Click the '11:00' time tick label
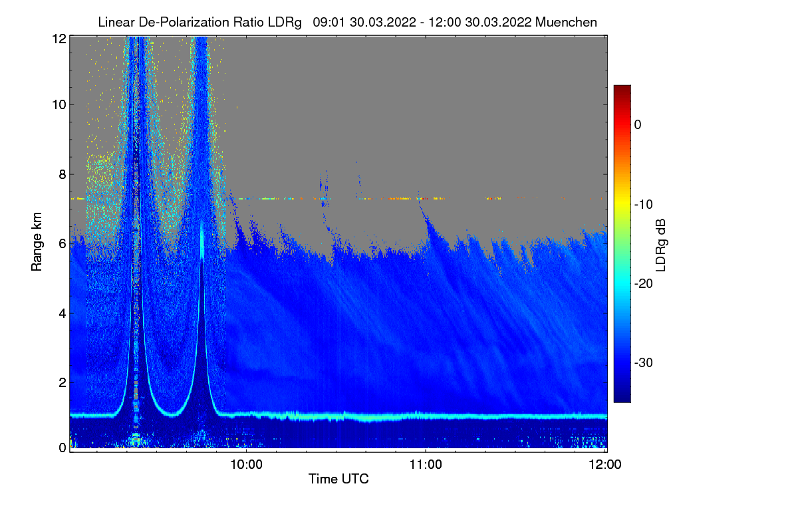The height and width of the screenshot is (532, 798). coord(426,465)
